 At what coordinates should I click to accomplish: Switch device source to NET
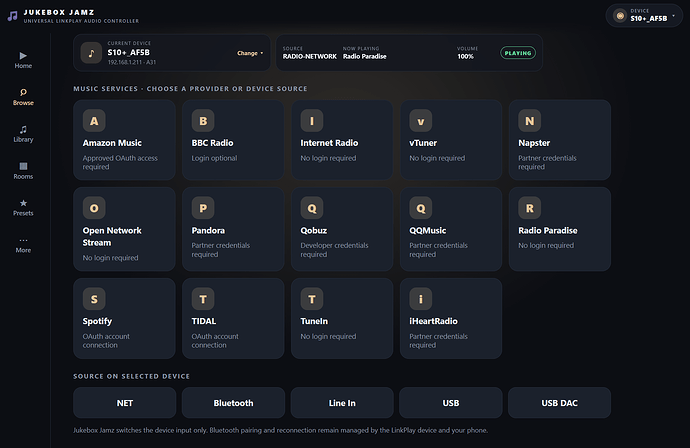(x=125, y=403)
